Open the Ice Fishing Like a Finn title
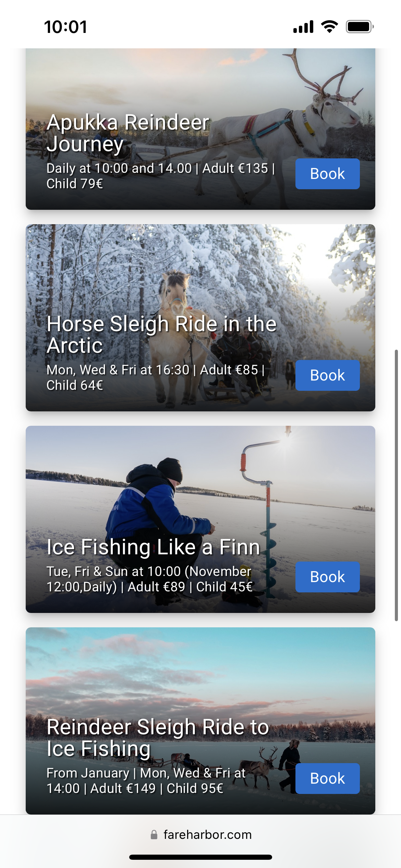 click(153, 547)
